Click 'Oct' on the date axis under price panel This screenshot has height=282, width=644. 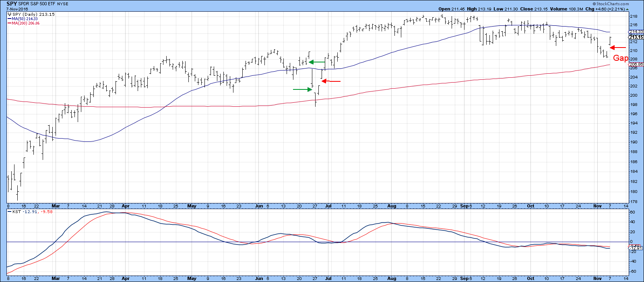coord(531,206)
